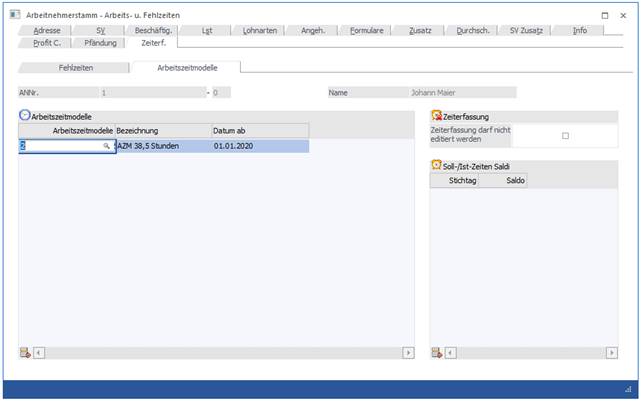The height and width of the screenshot is (403, 642).
Task: Click the application icon in the title bar
Action: coord(11,15)
